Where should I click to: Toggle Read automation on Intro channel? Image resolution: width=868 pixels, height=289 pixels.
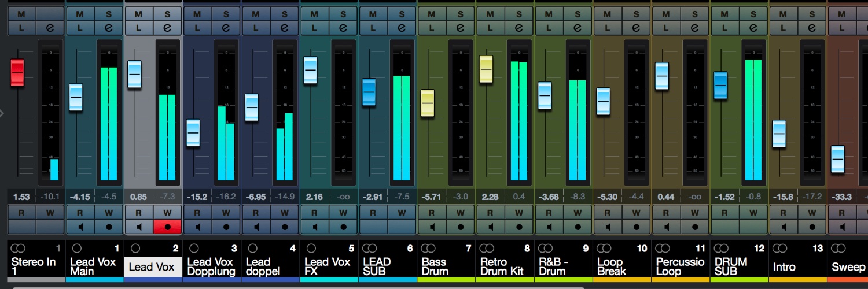784,213
